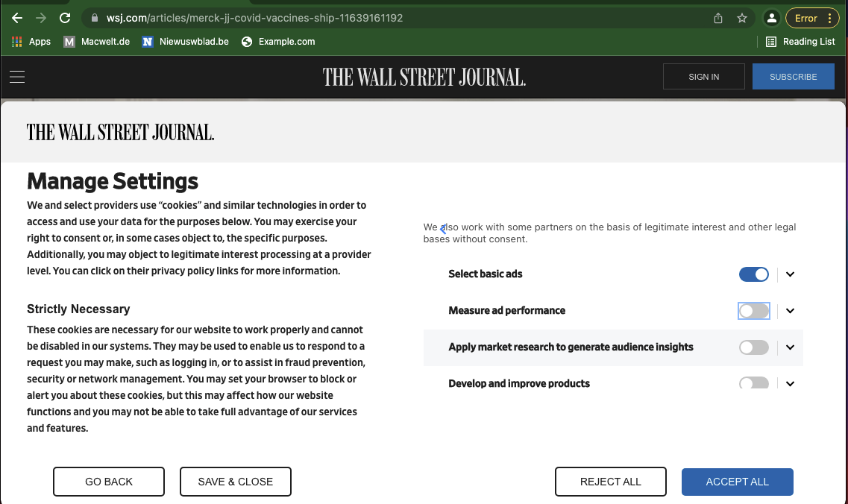
Task: Open the Example.com bookmark
Action: coord(278,42)
